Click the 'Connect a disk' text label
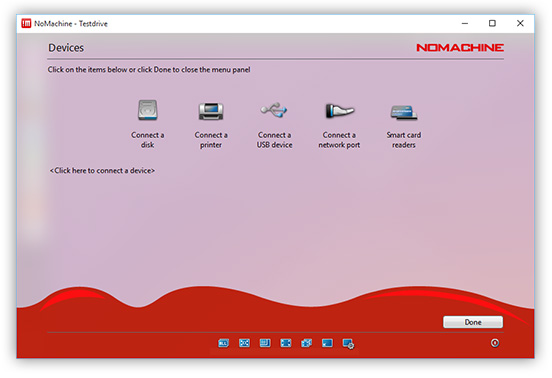Viewport: 552px width, 378px height. coord(148,140)
